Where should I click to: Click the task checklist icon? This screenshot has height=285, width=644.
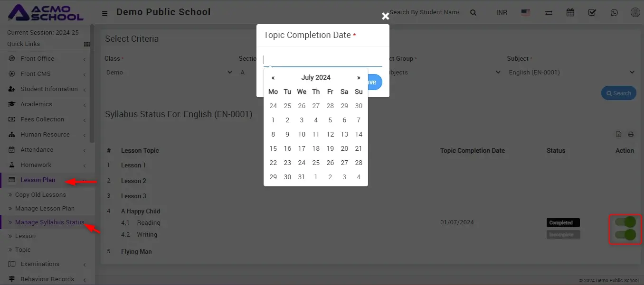point(592,13)
